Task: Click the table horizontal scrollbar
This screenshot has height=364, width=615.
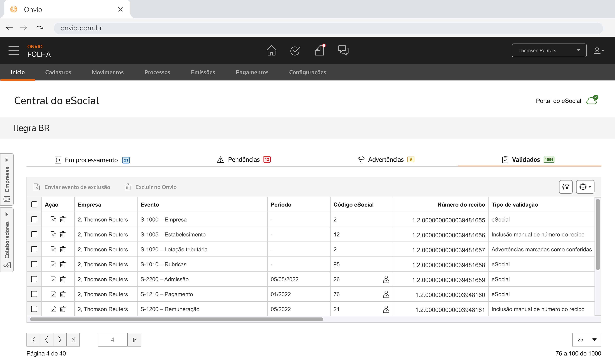Action: (176, 319)
